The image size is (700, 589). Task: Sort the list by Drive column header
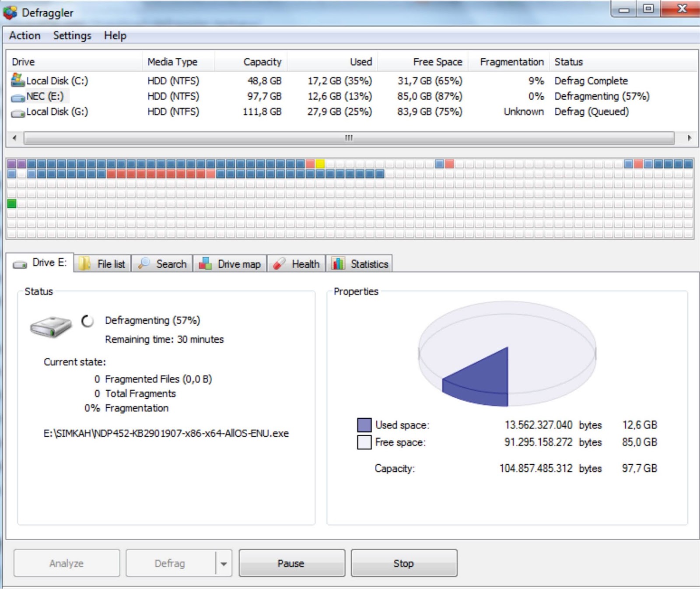point(74,62)
